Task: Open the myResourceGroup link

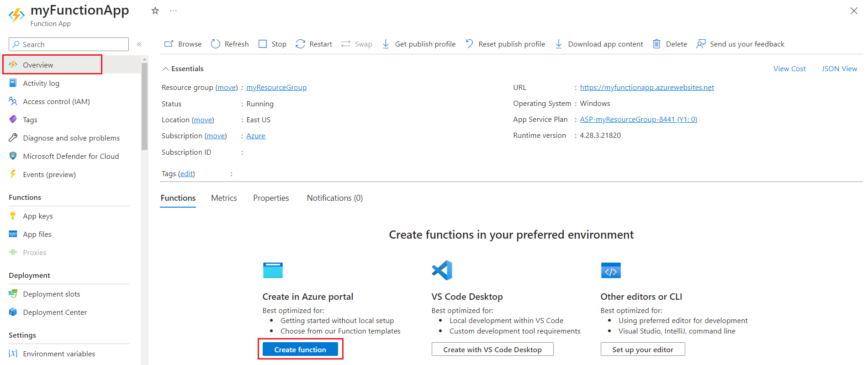Action: click(x=276, y=88)
